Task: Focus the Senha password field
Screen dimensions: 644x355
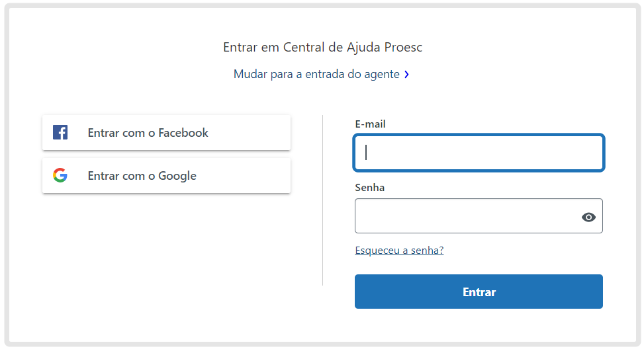Action: click(479, 216)
